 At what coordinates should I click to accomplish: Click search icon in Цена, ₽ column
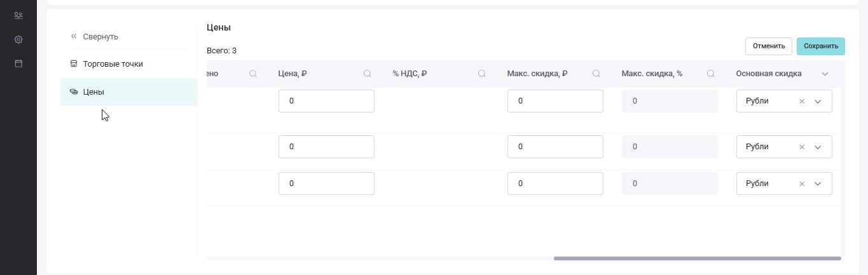[x=368, y=74]
